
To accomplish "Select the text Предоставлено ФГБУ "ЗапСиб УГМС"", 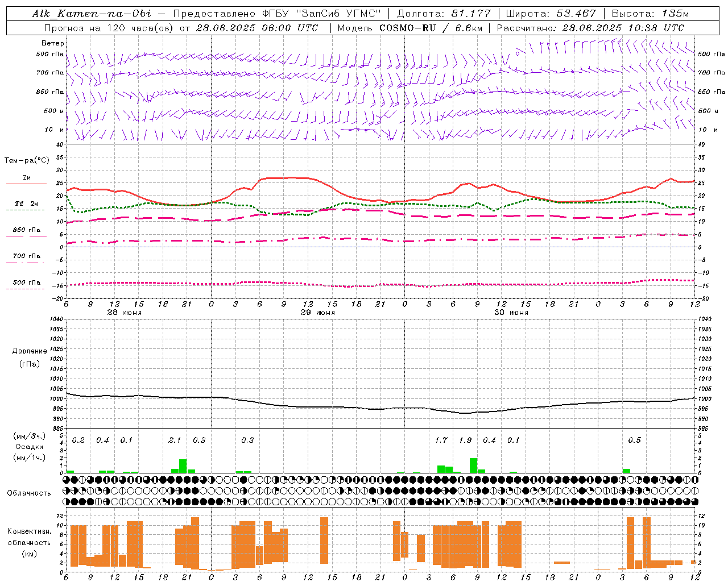I will pos(276,14).
